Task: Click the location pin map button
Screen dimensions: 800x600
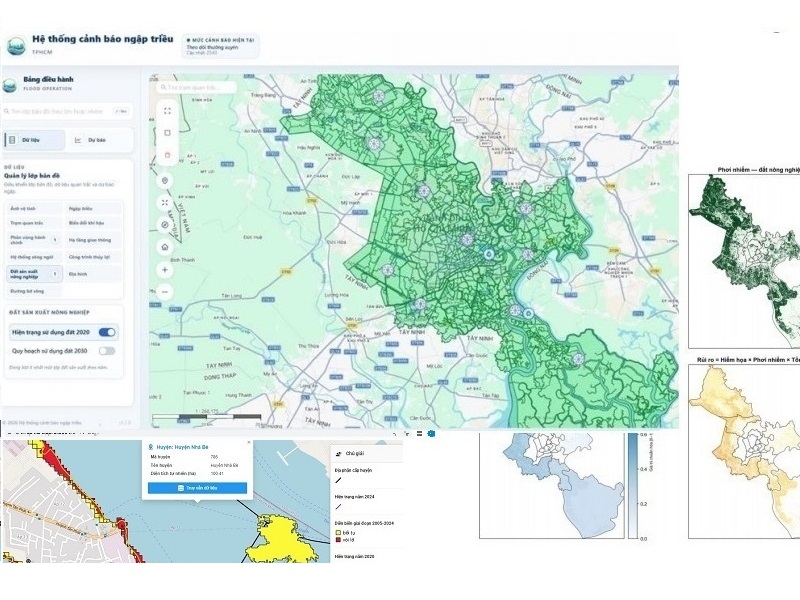Action: pyautogui.click(x=165, y=181)
